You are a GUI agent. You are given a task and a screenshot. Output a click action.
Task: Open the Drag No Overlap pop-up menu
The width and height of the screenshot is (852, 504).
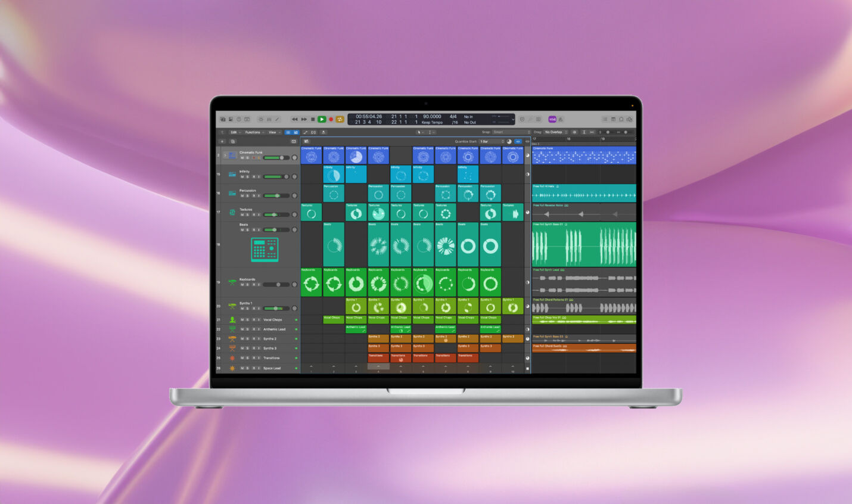[555, 132]
